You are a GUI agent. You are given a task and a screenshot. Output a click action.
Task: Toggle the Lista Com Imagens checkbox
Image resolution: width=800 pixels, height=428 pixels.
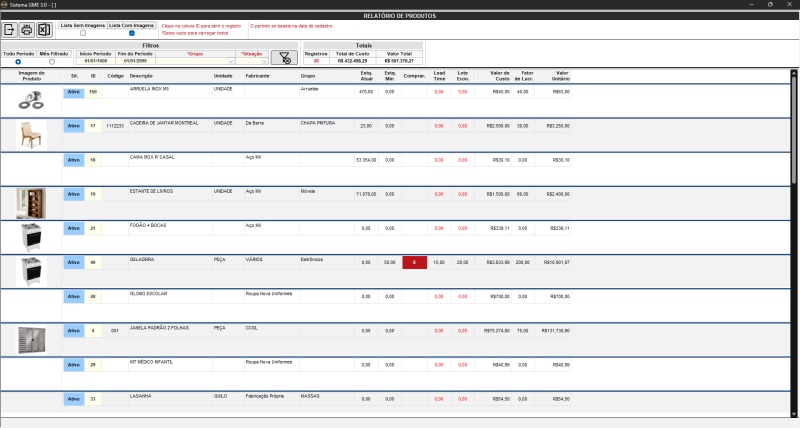(132, 33)
